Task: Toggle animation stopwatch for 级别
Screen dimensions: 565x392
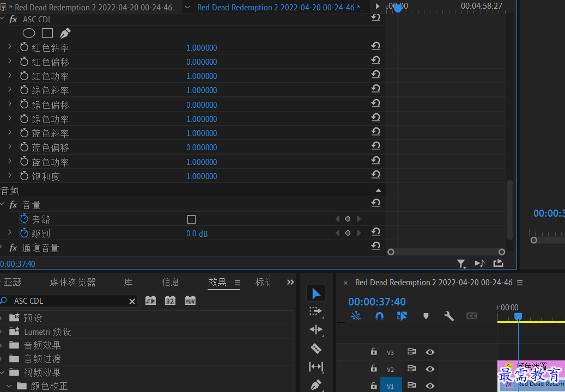Action: tap(24, 233)
